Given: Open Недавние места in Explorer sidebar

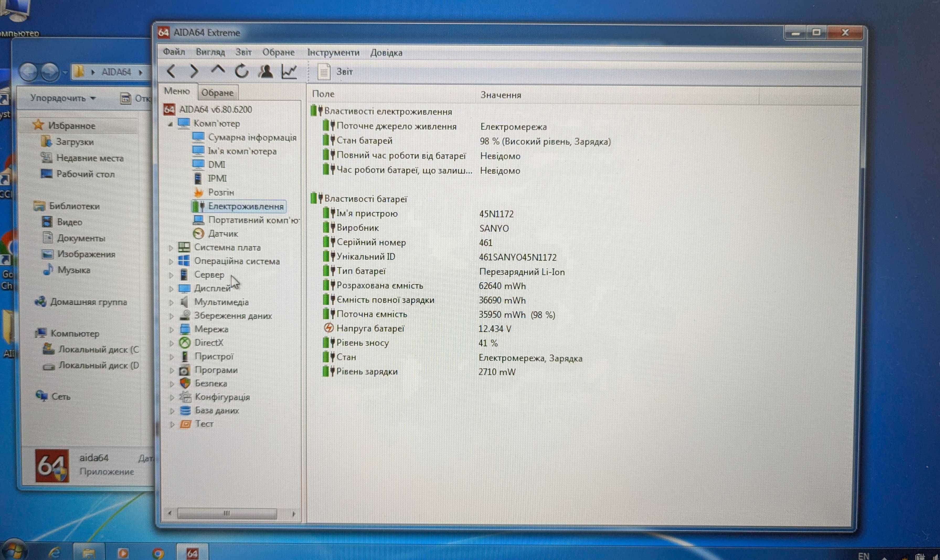Looking at the screenshot, I should click(x=82, y=158).
